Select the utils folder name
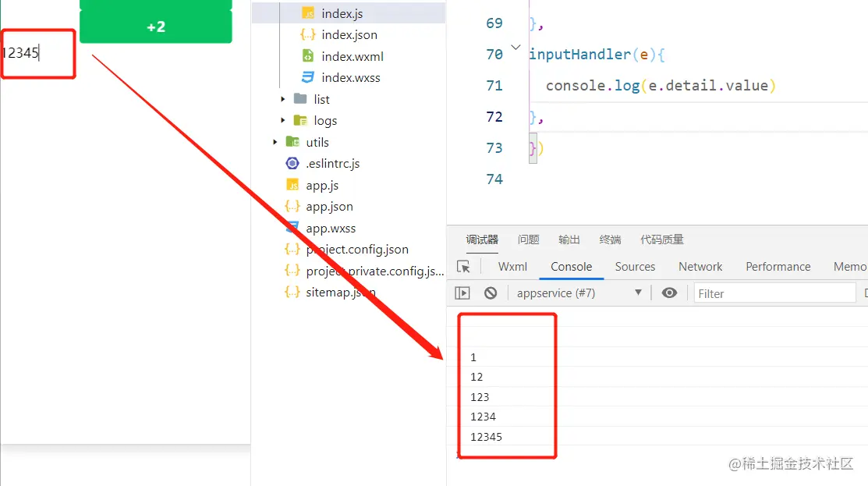 click(317, 142)
